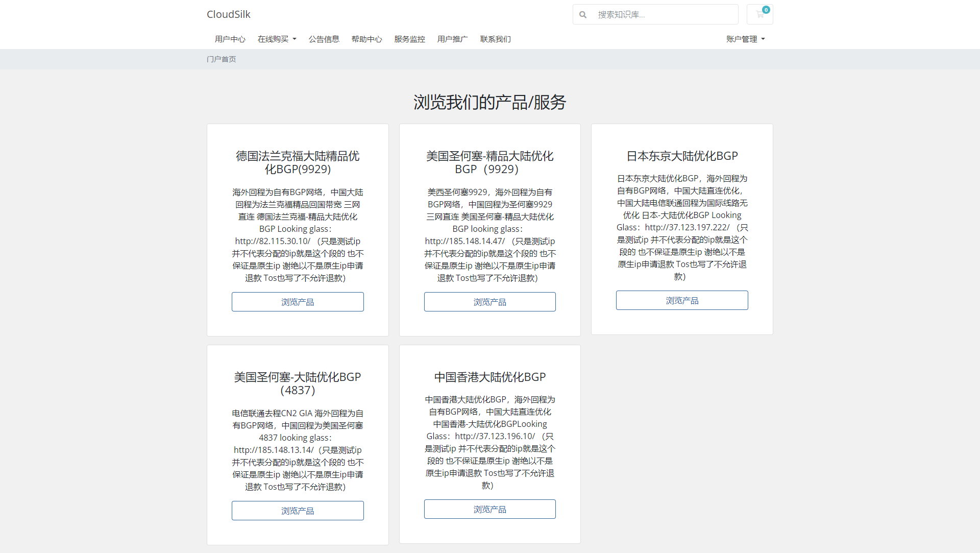Open 帮助中心 menu item
Screen dimensions: 980x553
coord(367,39)
